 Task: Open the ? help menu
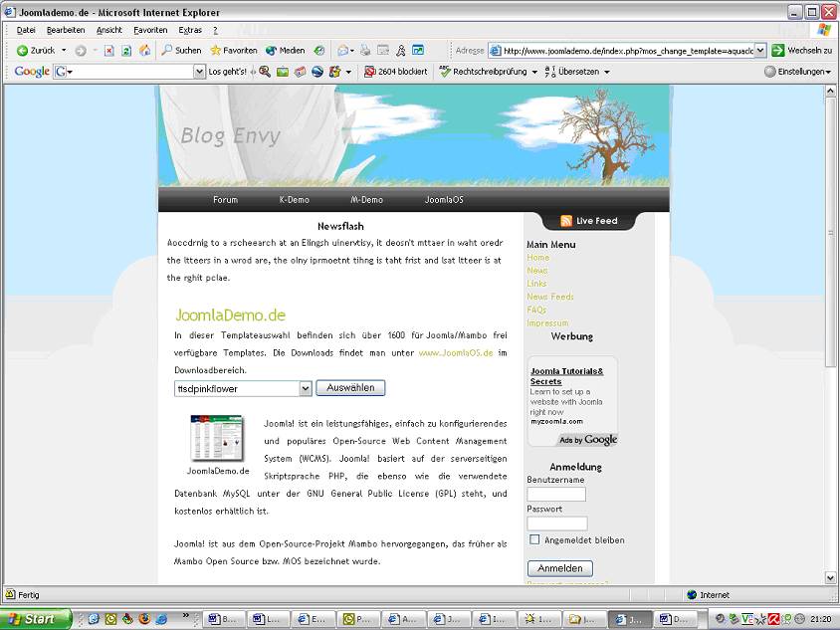click(x=215, y=30)
